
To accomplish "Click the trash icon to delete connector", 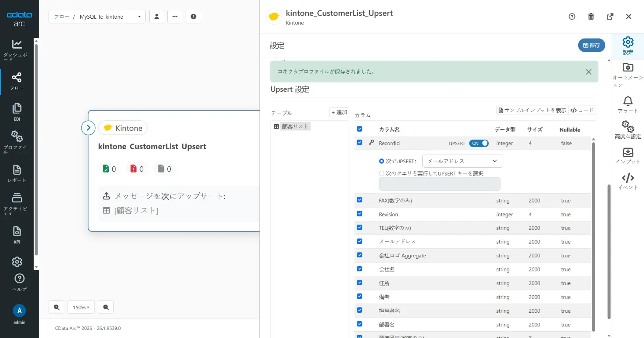I will pos(591,16).
